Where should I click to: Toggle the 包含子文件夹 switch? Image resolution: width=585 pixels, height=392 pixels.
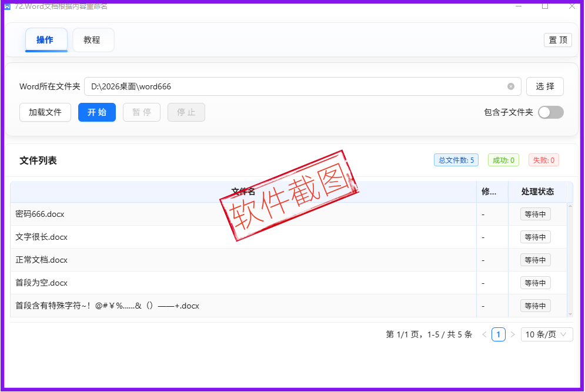(550, 112)
